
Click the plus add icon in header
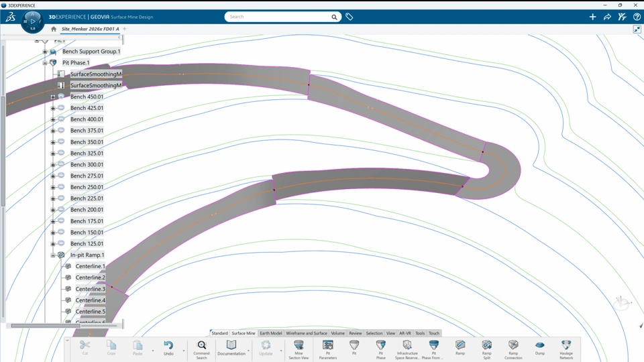[592, 17]
